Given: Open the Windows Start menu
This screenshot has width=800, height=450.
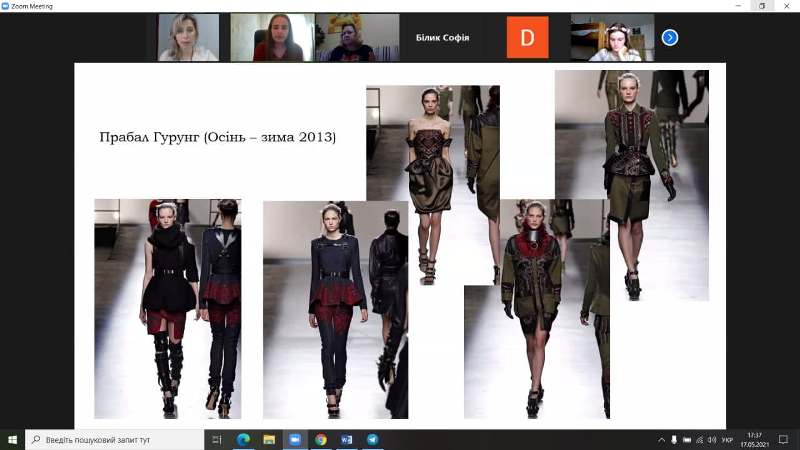Looking at the screenshot, I should (12, 439).
